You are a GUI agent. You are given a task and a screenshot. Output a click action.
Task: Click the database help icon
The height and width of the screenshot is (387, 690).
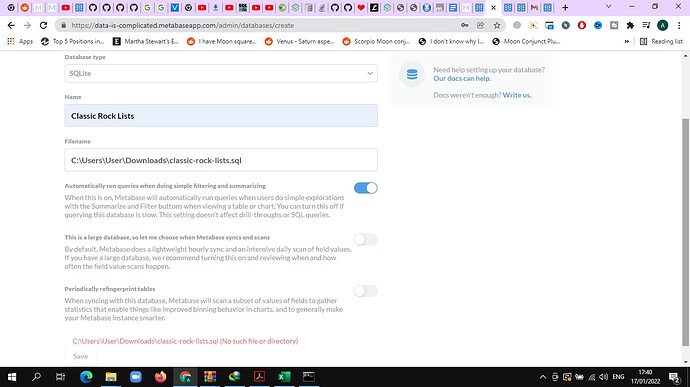tap(412, 74)
